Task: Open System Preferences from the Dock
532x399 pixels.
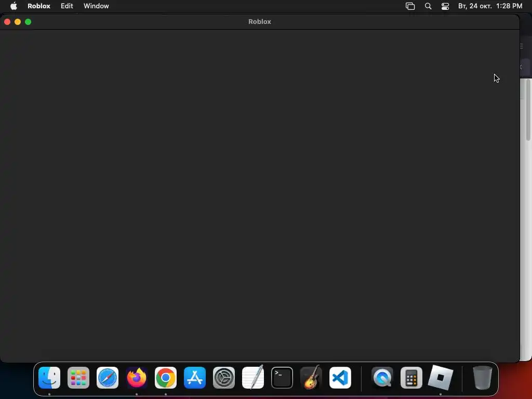Action: [224, 378]
